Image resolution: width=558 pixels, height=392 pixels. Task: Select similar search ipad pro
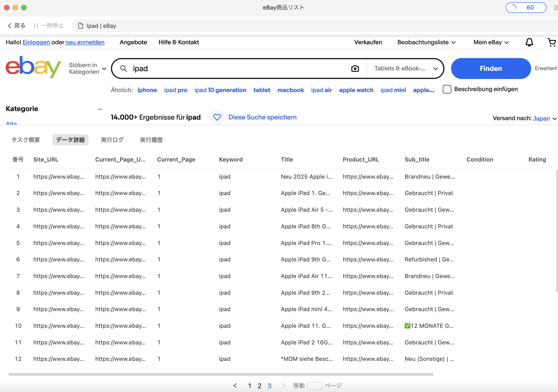(175, 90)
